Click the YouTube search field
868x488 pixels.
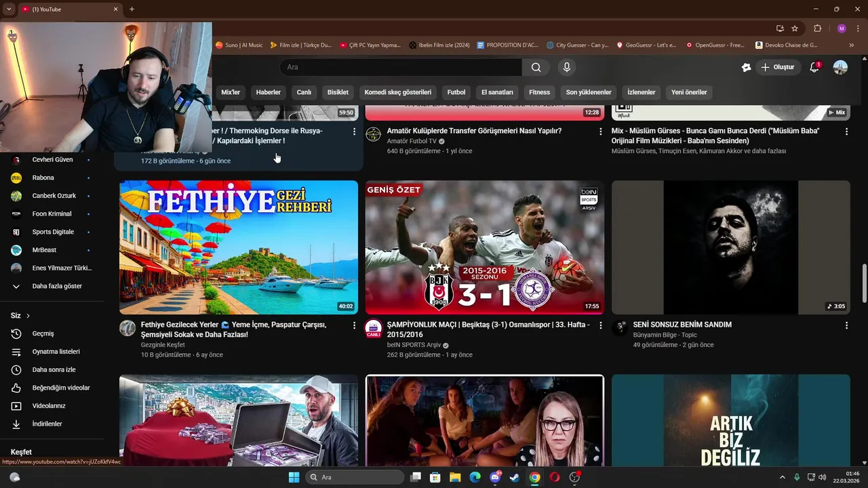401,67
